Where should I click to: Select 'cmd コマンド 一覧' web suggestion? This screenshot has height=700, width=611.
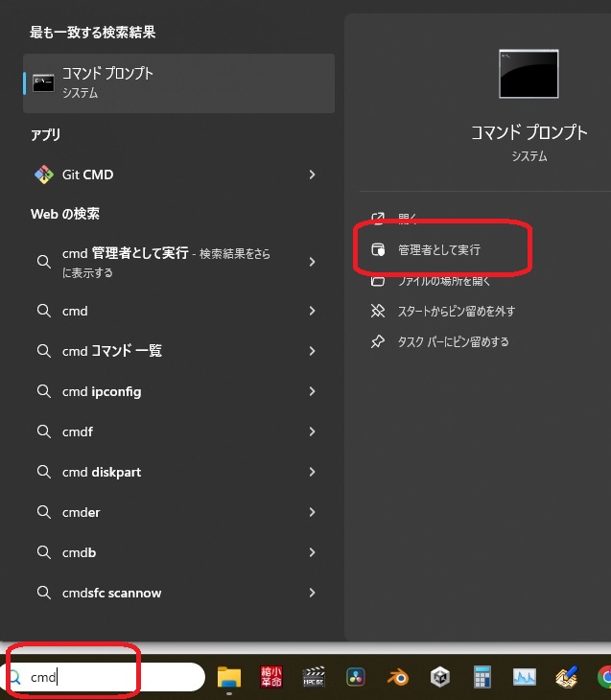[111, 351]
